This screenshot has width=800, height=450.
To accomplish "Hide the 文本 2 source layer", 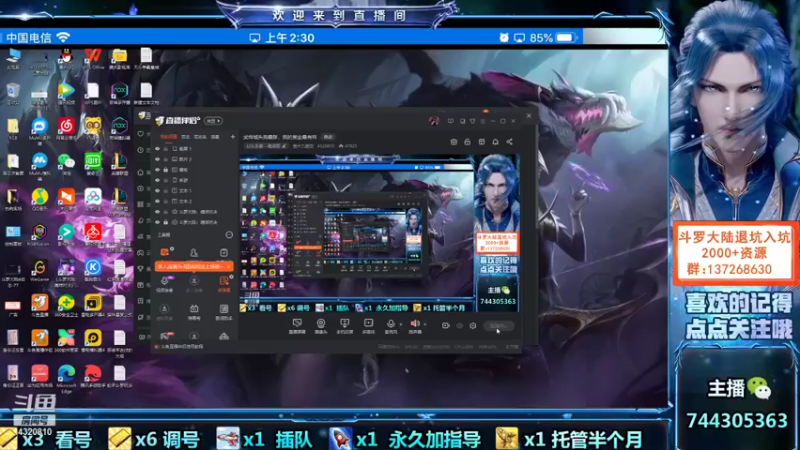I will pyautogui.click(x=157, y=201).
